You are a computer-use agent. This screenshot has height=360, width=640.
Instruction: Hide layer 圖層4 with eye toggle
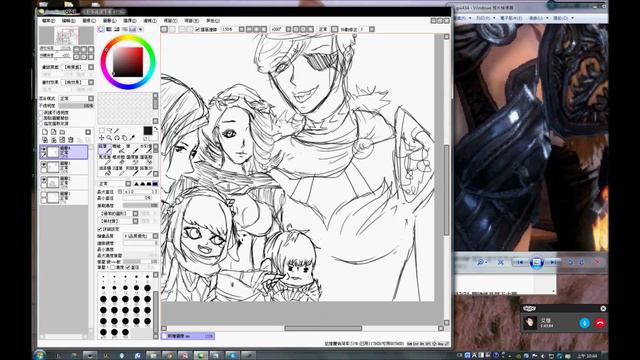pyautogui.click(x=44, y=149)
